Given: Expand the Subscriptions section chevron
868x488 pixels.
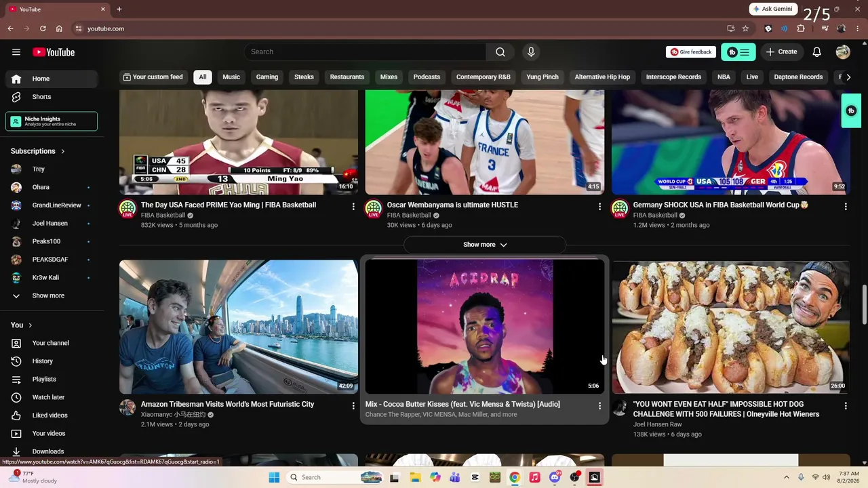Looking at the screenshot, I should point(63,151).
